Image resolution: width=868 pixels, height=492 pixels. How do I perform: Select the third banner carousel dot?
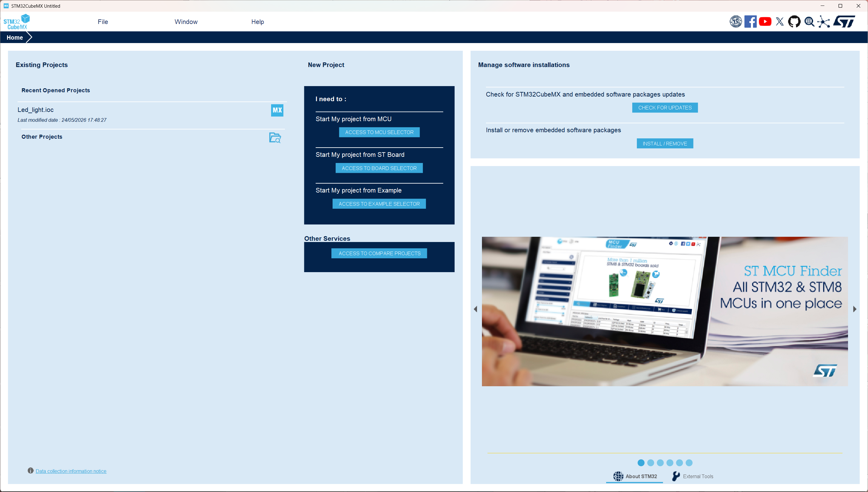click(x=660, y=462)
